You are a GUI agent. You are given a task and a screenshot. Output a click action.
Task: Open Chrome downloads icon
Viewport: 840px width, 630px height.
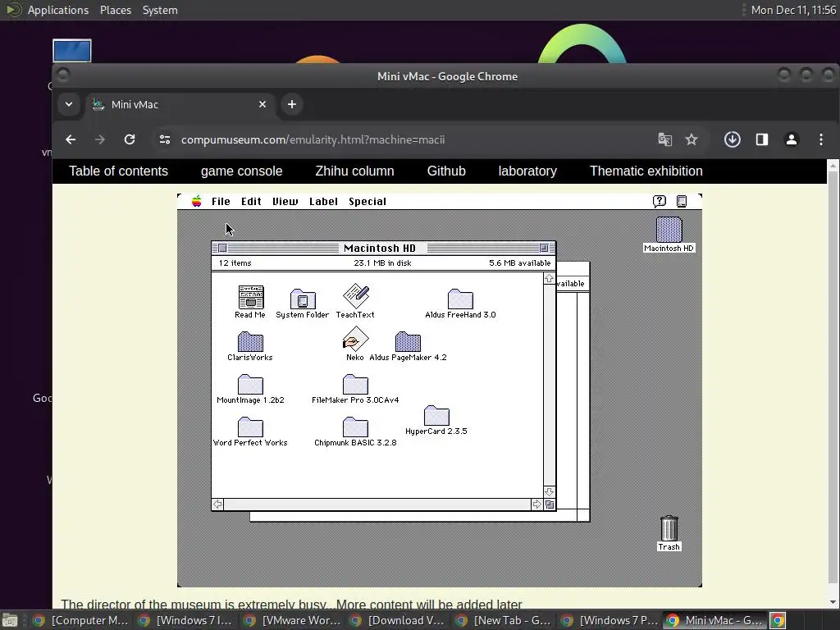tap(733, 139)
